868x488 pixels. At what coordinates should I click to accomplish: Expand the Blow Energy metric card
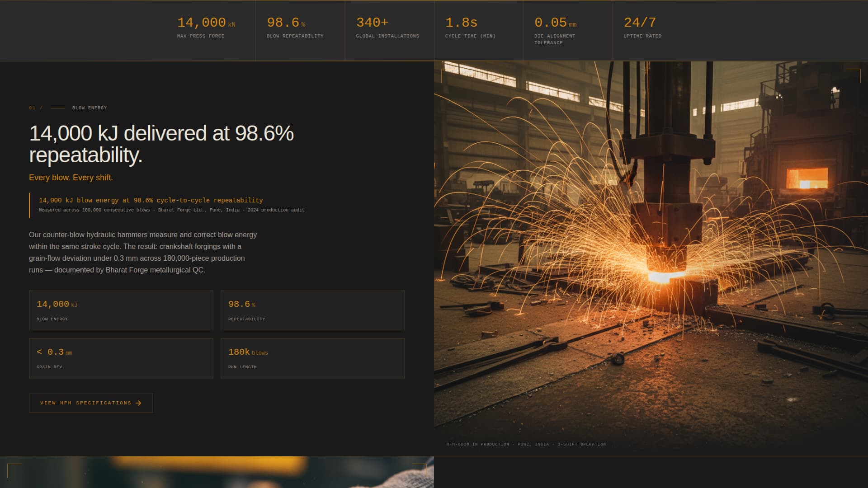tap(121, 311)
